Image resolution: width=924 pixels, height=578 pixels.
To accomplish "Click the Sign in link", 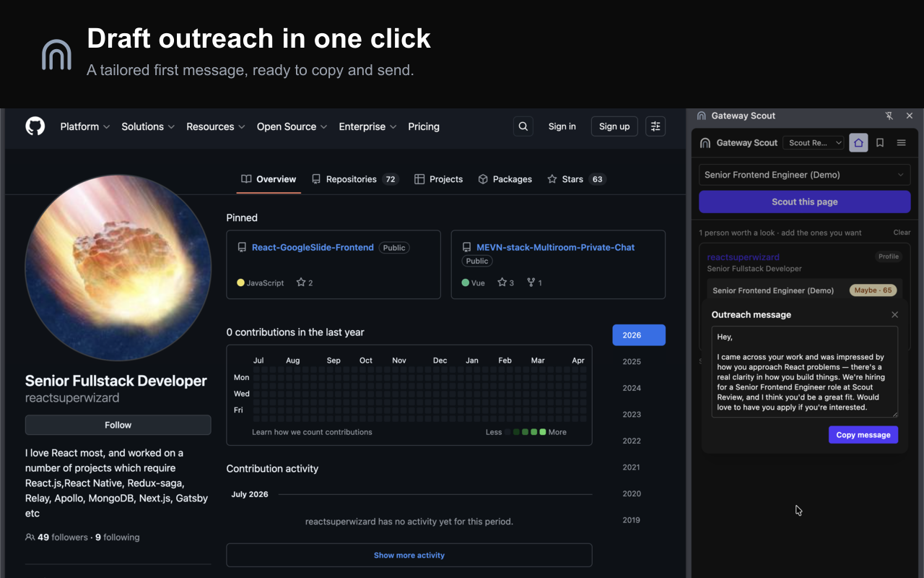I will 562,126.
